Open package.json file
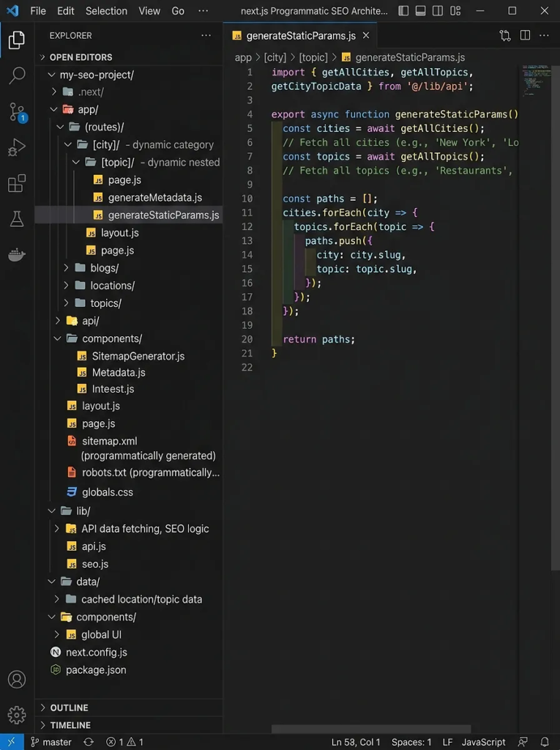 pos(129,669)
